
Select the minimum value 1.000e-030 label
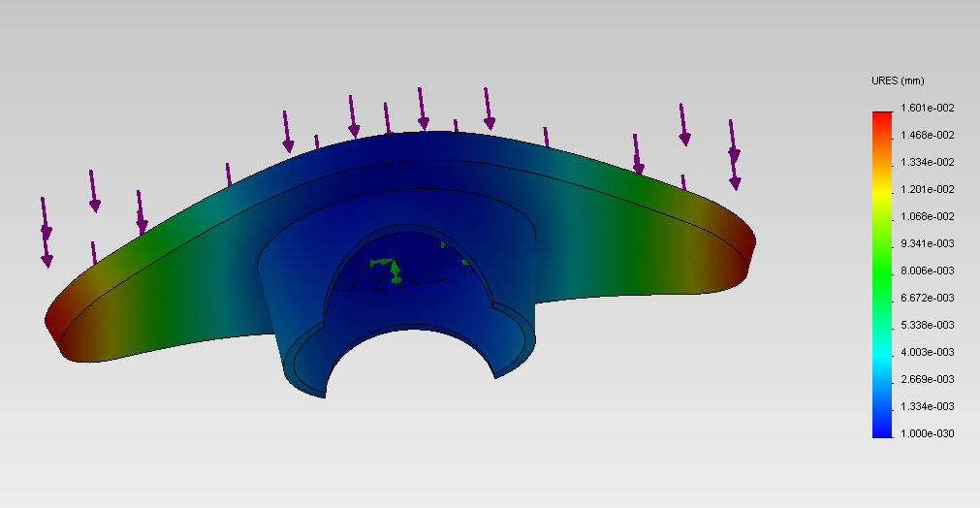tap(928, 433)
